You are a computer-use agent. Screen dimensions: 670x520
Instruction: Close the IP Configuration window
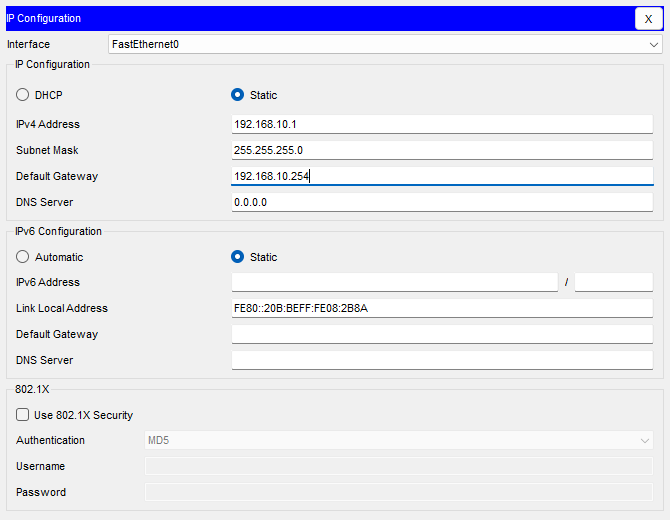point(648,19)
